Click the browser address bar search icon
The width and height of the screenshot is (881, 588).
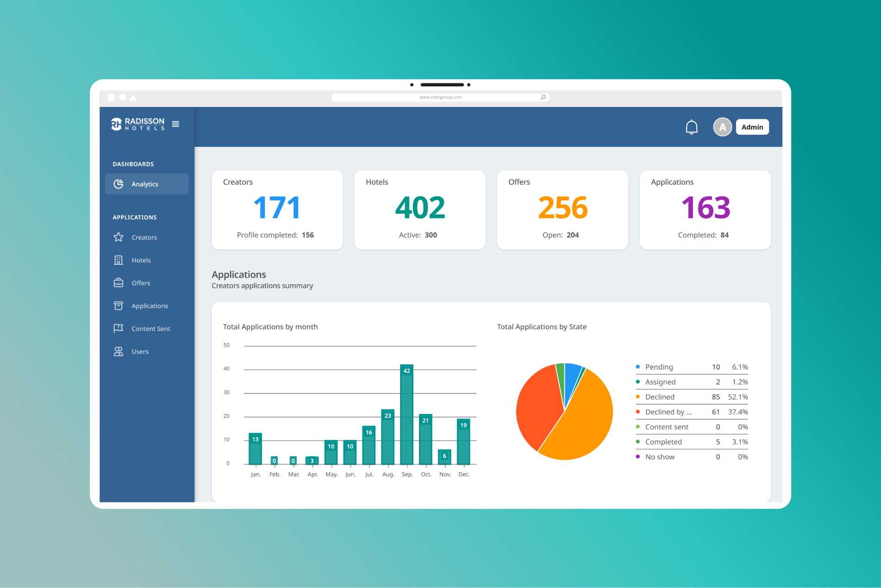coord(543,97)
